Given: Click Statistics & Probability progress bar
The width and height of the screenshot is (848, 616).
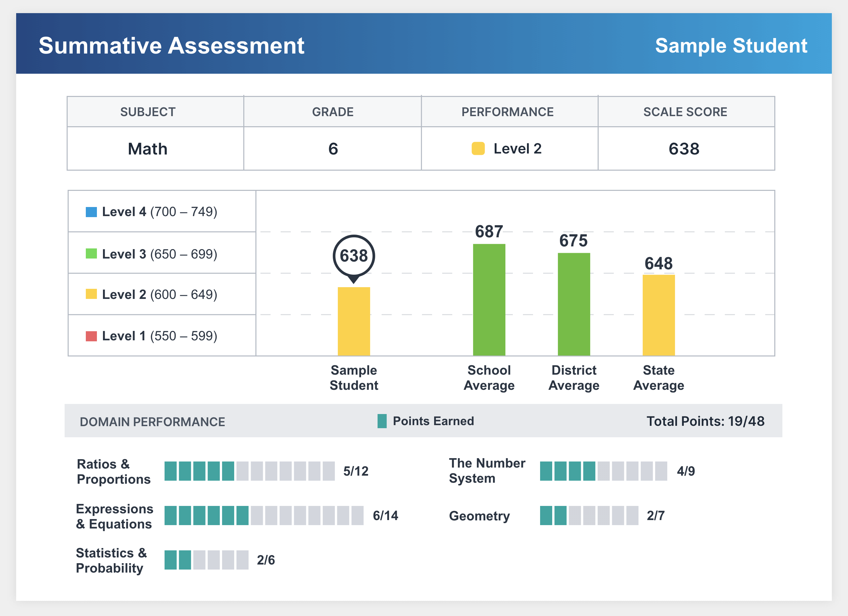Looking at the screenshot, I should 206,560.
